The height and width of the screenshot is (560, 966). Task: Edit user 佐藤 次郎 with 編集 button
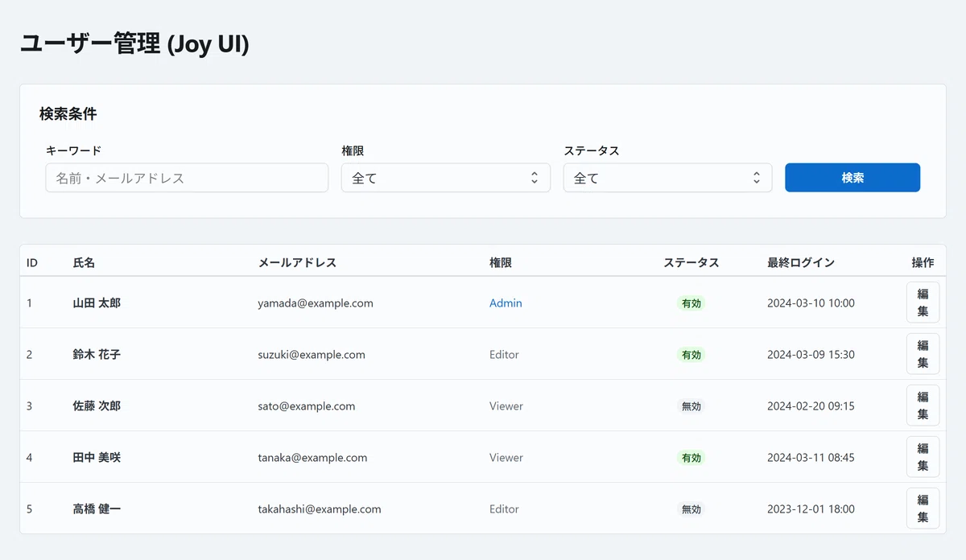(x=923, y=406)
